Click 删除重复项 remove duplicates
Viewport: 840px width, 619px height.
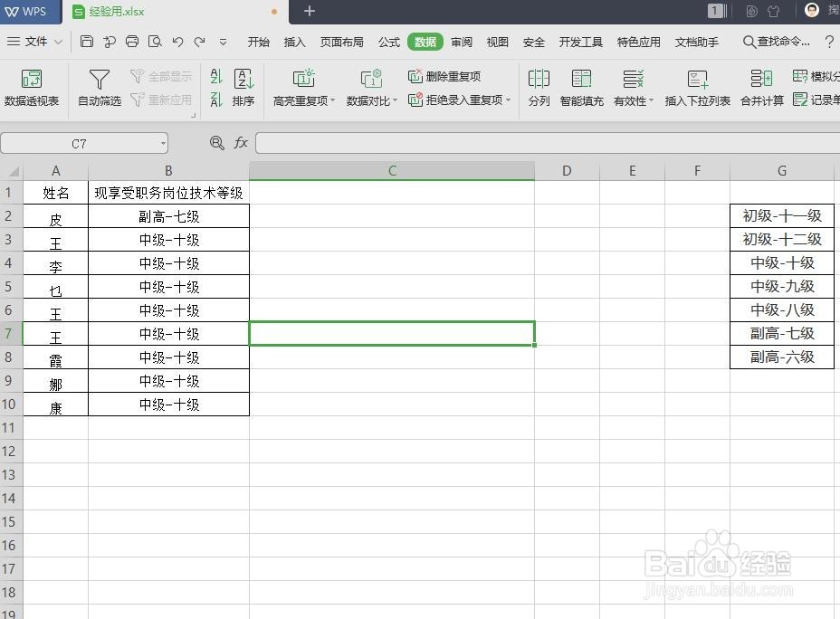(444, 76)
